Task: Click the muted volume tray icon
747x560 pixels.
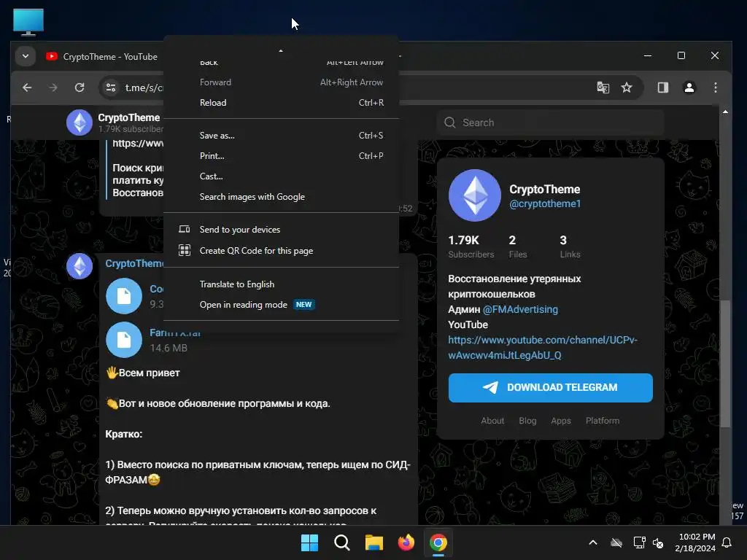Action: (x=658, y=542)
